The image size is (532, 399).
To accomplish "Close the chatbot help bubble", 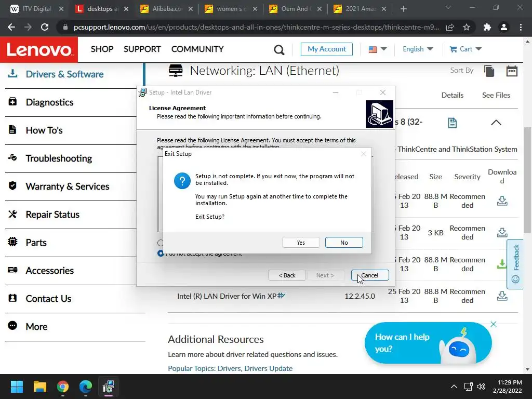I will 494,324.
